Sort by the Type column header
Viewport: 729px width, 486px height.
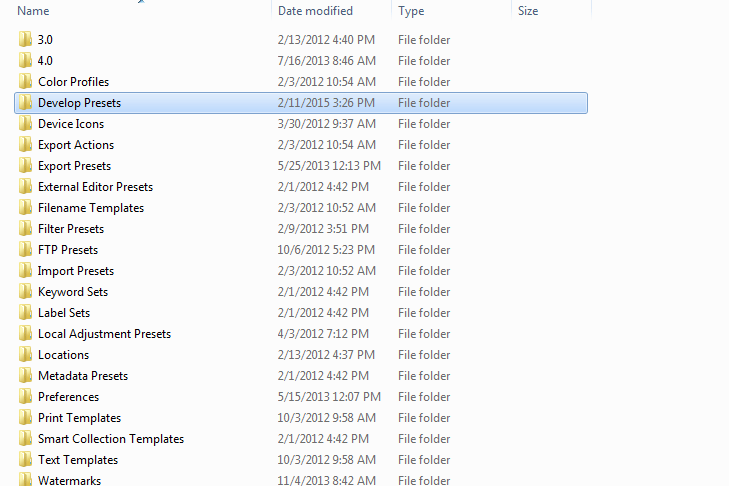pos(411,11)
